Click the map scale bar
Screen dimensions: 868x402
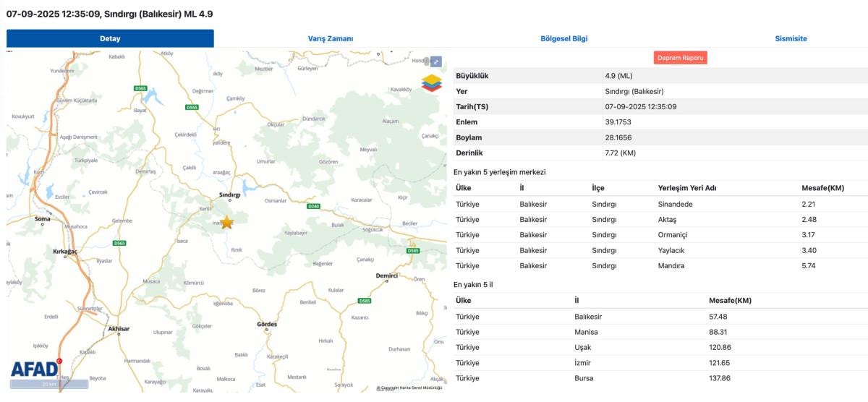point(49,385)
